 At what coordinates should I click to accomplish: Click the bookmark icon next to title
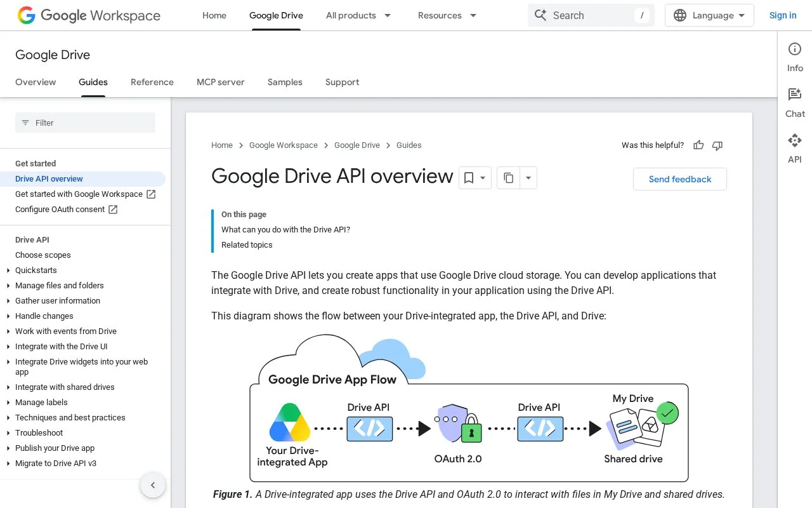[469, 178]
